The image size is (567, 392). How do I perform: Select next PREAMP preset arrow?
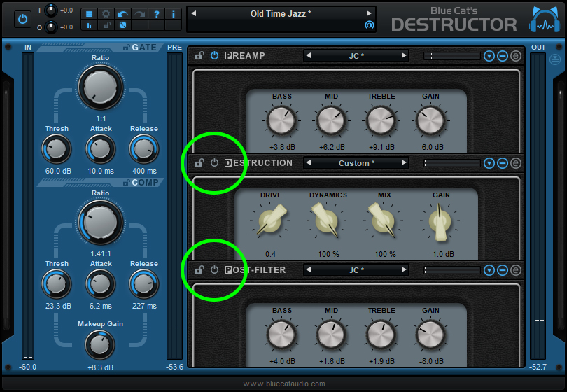404,56
